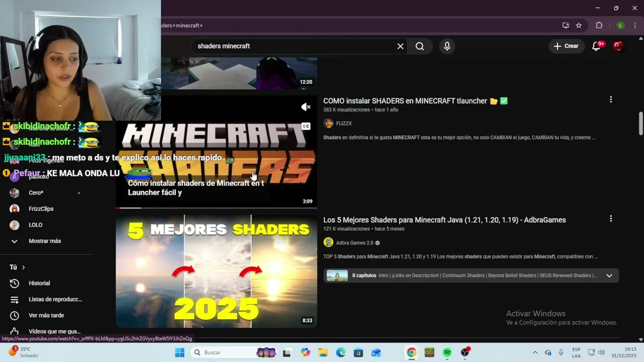Launch Microsoft Edge from the taskbar

click(341, 352)
